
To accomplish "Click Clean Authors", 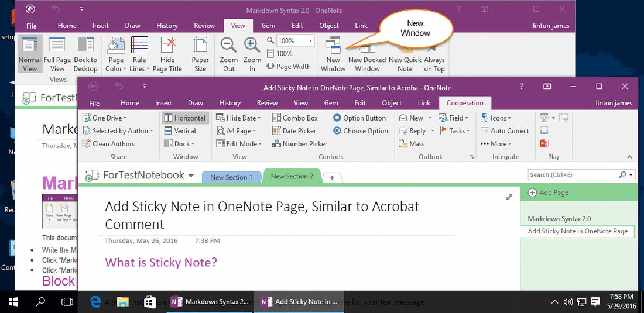I will coord(108,143).
